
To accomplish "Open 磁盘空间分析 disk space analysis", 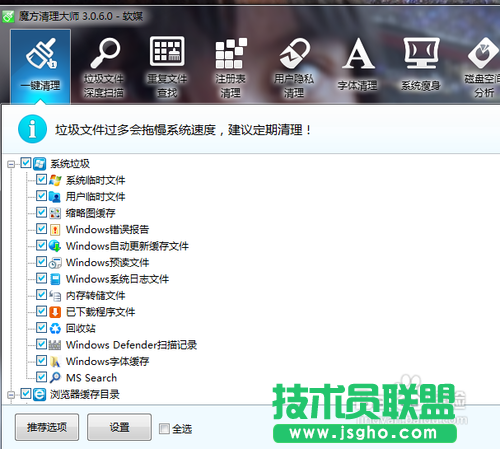I will pyautogui.click(x=483, y=68).
